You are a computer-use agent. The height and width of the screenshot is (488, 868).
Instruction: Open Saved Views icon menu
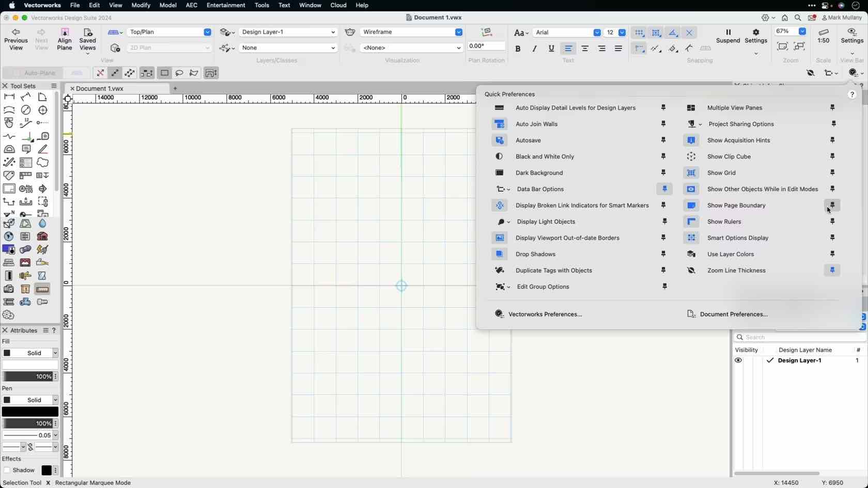tap(87, 32)
